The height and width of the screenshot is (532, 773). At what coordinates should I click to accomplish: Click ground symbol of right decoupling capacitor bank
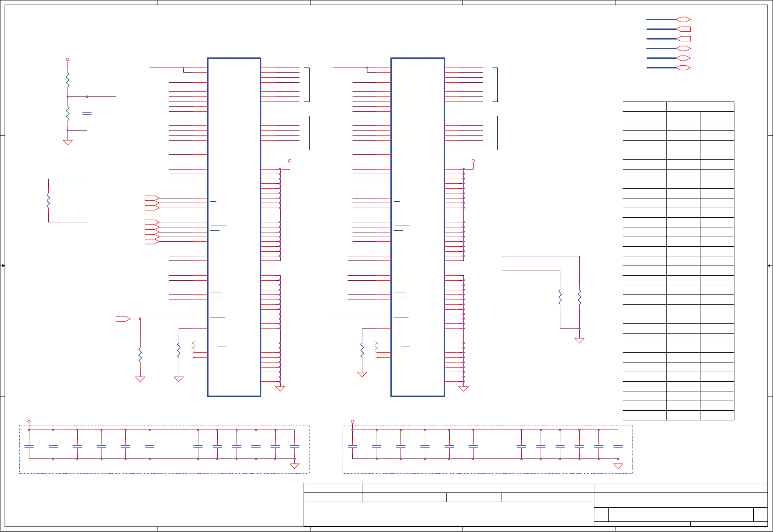tap(618, 466)
